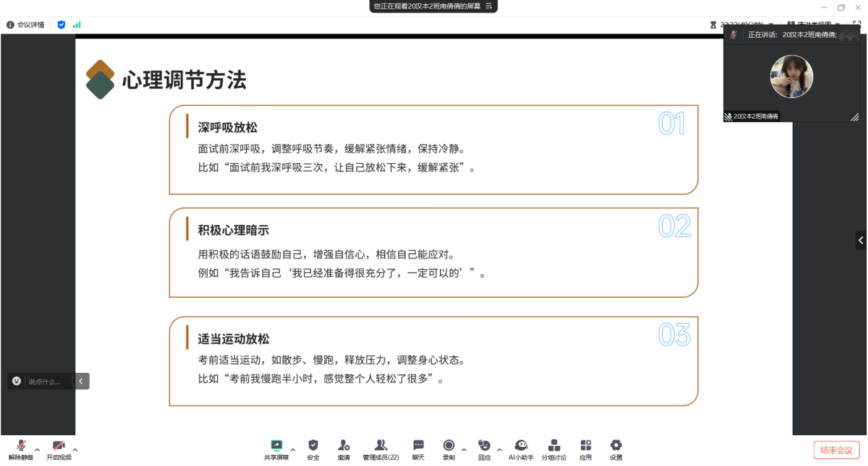Click the 邀请 invite icon
Image resolution: width=868 pixels, height=466 pixels.
pos(344,449)
